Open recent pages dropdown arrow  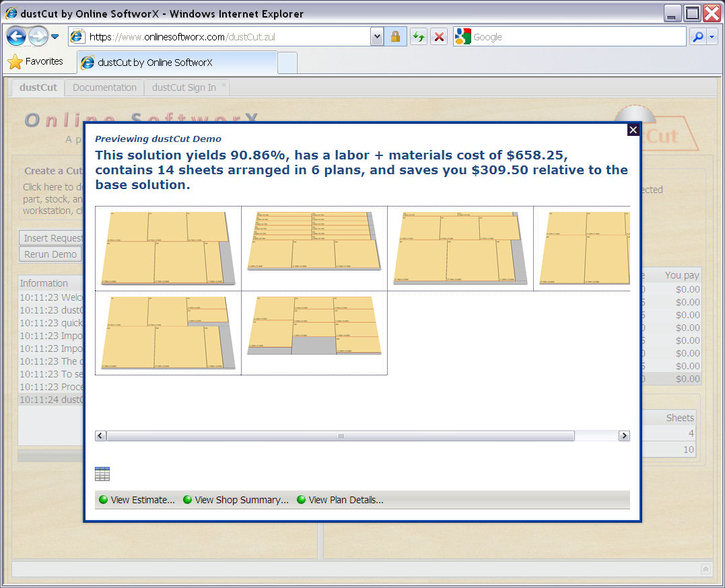[55, 36]
